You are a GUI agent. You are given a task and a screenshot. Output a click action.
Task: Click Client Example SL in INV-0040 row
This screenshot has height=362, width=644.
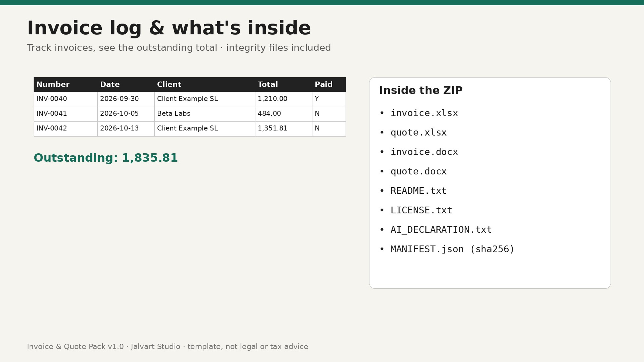point(187,99)
